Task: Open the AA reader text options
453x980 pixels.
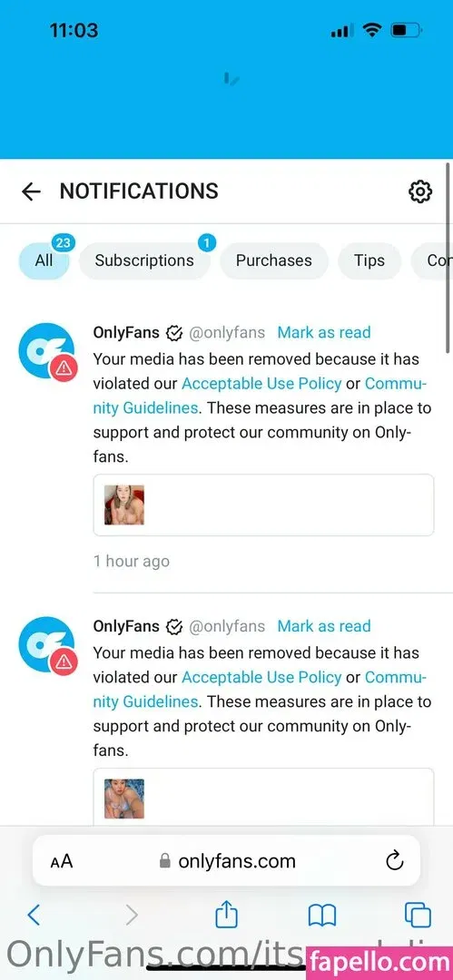Action: pos(62,861)
